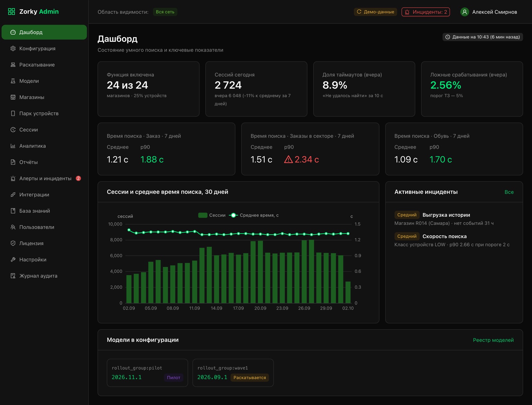This screenshot has height=405, width=532.
Task: Toggle the Среднее время, с legend series
Action: [254, 215]
